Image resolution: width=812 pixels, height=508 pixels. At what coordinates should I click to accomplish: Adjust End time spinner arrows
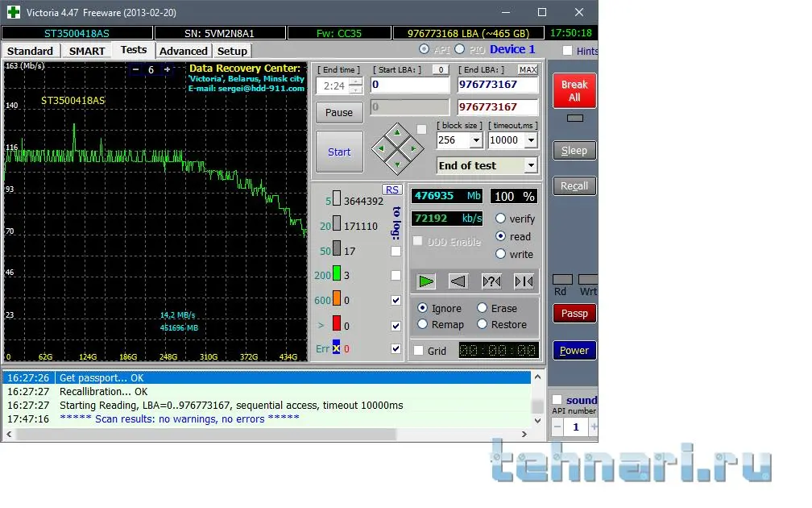tap(356, 85)
